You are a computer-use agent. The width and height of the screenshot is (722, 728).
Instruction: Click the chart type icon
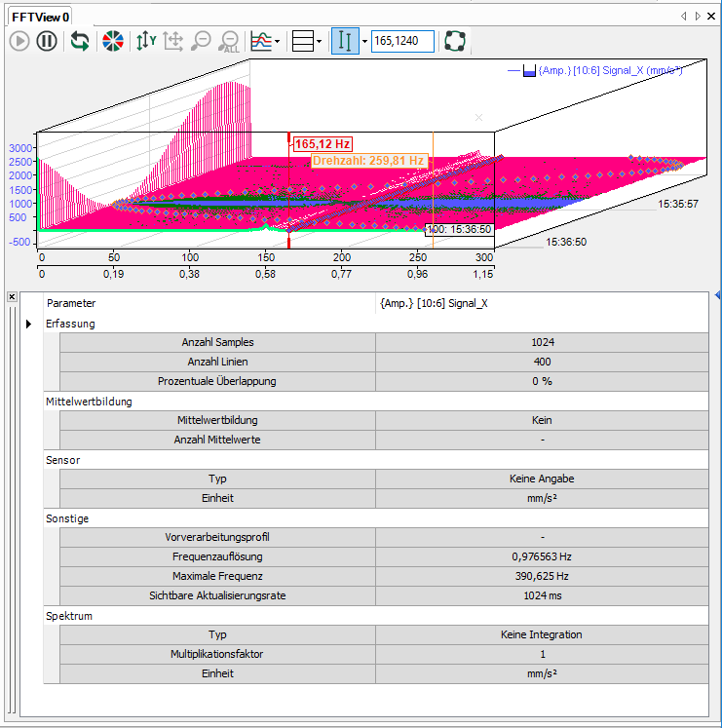click(x=261, y=41)
